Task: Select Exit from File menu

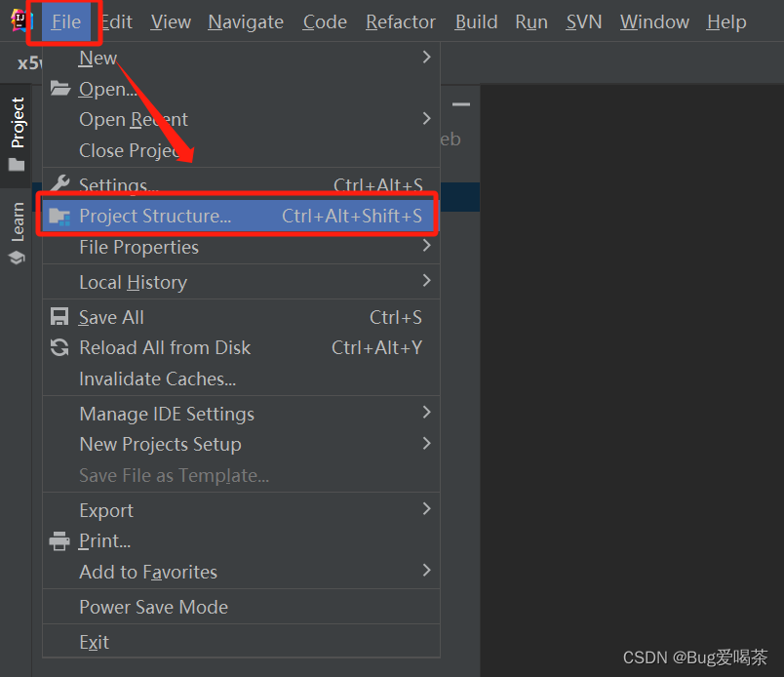Action: (241, 642)
